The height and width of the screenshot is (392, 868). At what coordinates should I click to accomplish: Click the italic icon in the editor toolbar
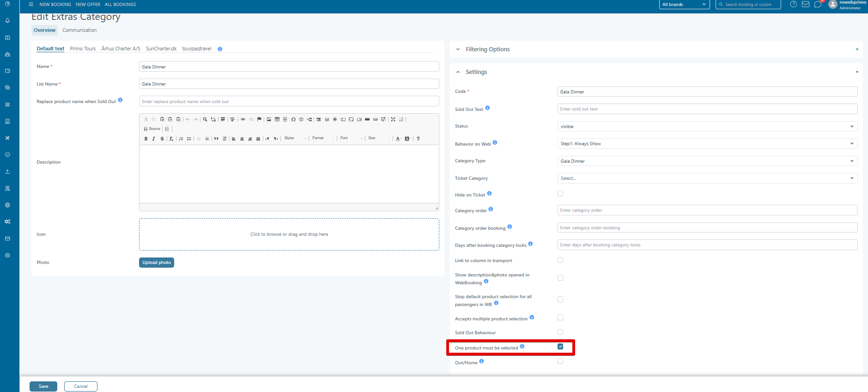154,139
